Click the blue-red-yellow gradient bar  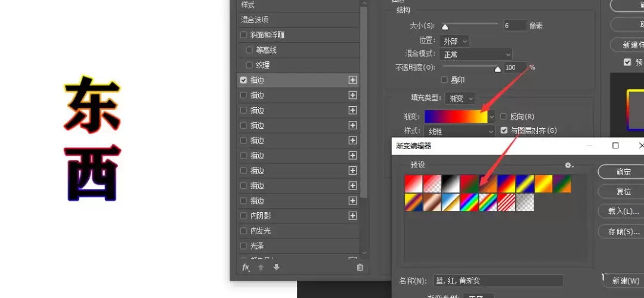(x=456, y=117)
